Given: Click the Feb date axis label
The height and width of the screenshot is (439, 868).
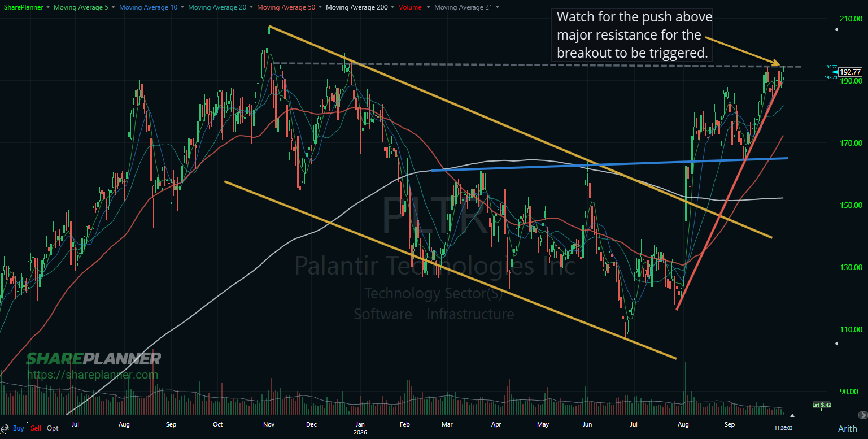Looking at the screenshot, I should point(404,424).
